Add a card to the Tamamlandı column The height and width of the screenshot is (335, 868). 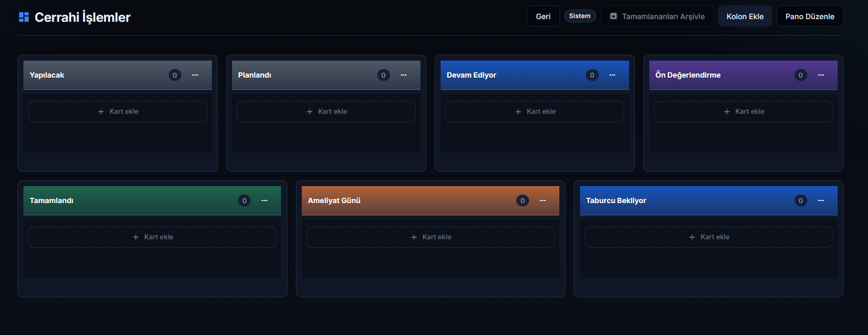(x=152, y=237)
